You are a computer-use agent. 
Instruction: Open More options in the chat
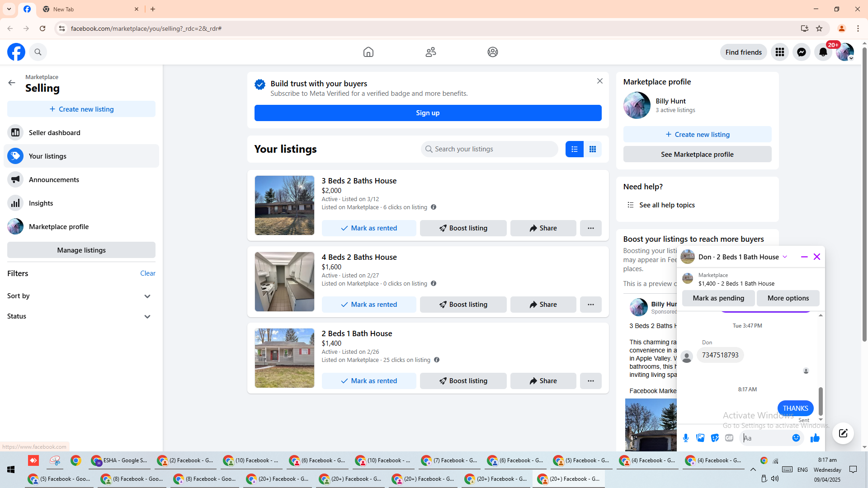[788, 298]
